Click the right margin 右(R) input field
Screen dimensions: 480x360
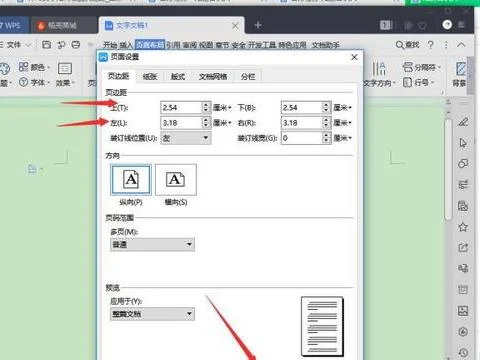tap(301, 123)
